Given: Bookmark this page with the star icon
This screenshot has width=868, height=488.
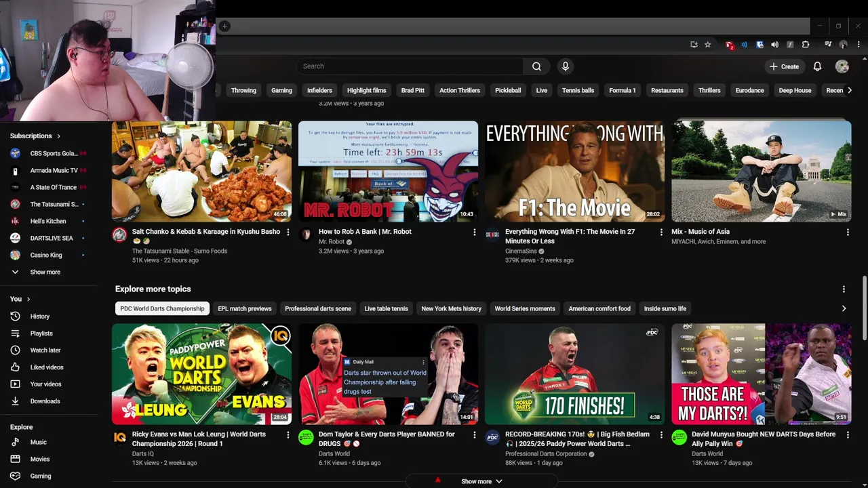Looking at the screenshot, I should coord(707,45).
